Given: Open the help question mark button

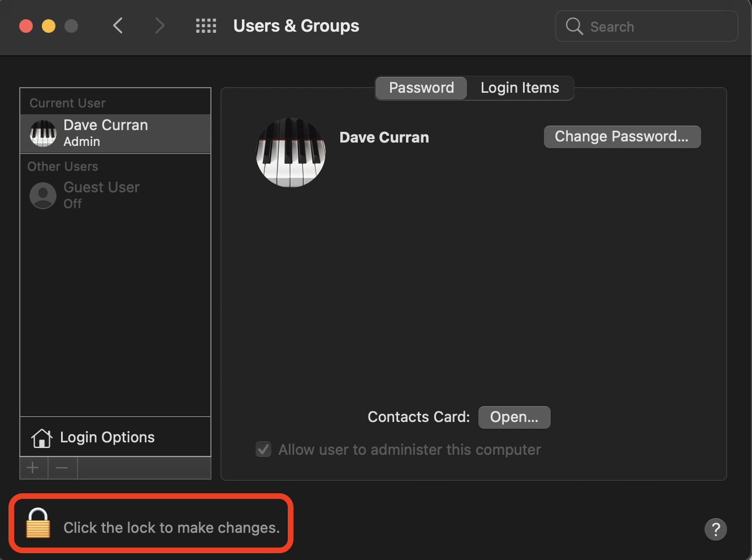Looking at the screenshot, I should click(715, 529).
